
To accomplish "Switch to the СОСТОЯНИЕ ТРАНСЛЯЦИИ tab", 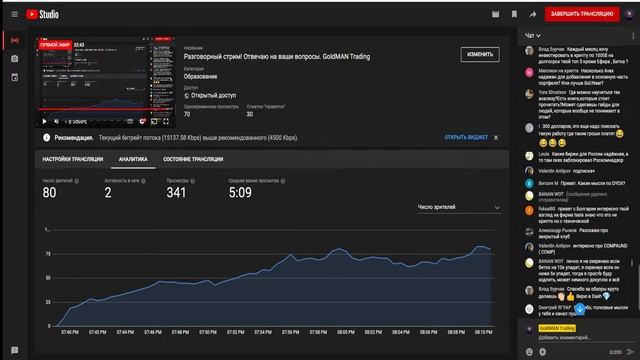I will 193,159.
